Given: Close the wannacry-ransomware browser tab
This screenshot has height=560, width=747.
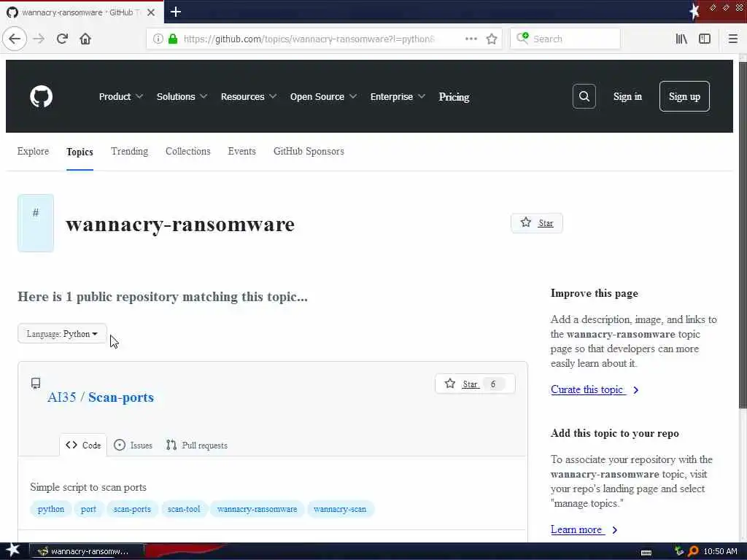Looking at the screenshot, I should [x=151, y=12].
